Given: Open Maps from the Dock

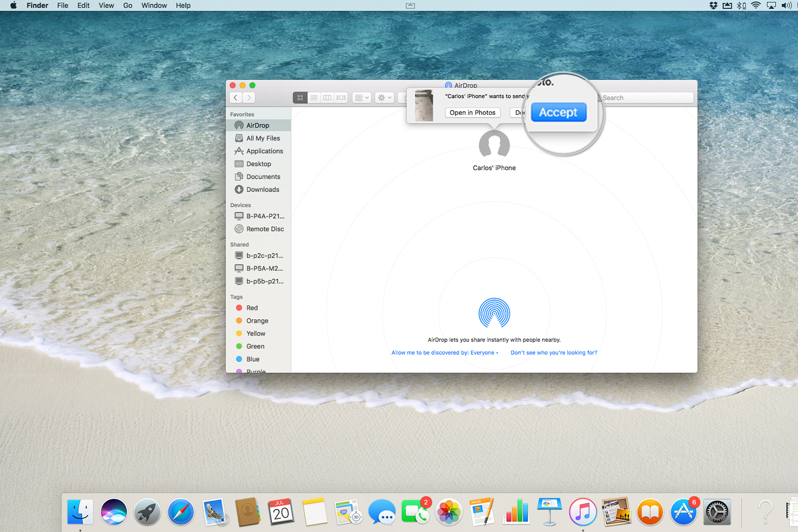Looking at the screenshot, I should [348, 512].
